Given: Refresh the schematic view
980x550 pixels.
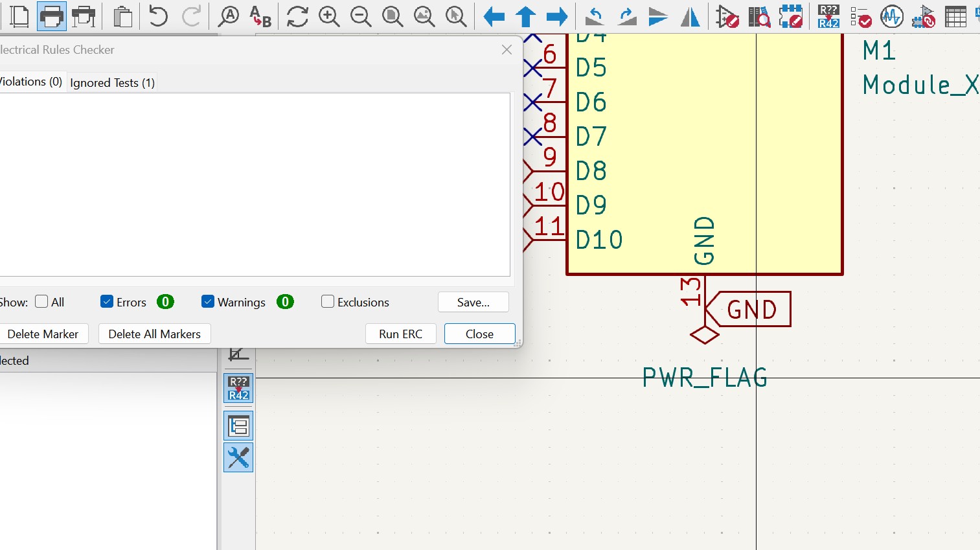Looking at the screenshot, I should pos(297,16).
